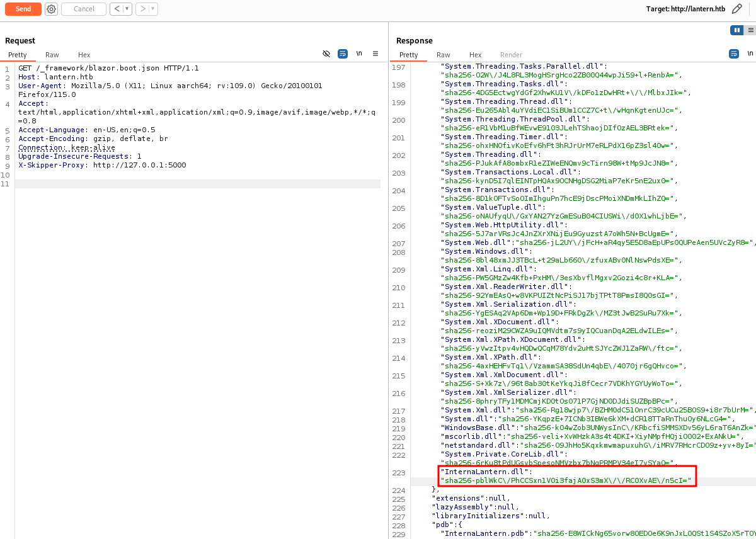Toggle line wrap in the Response panel
The image size is (756, 539).
734,54
